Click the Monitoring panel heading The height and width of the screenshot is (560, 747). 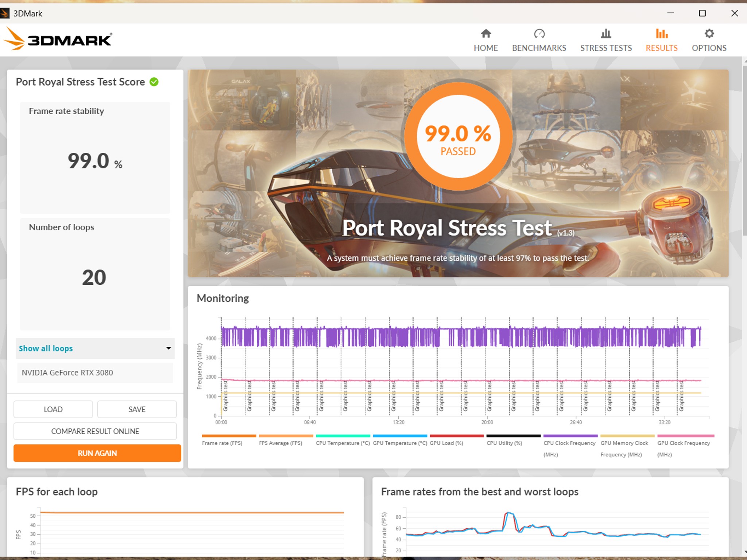222,299
